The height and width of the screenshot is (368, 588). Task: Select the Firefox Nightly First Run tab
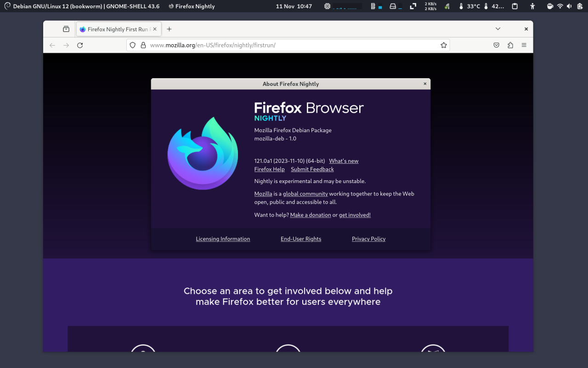click(115, 29)
